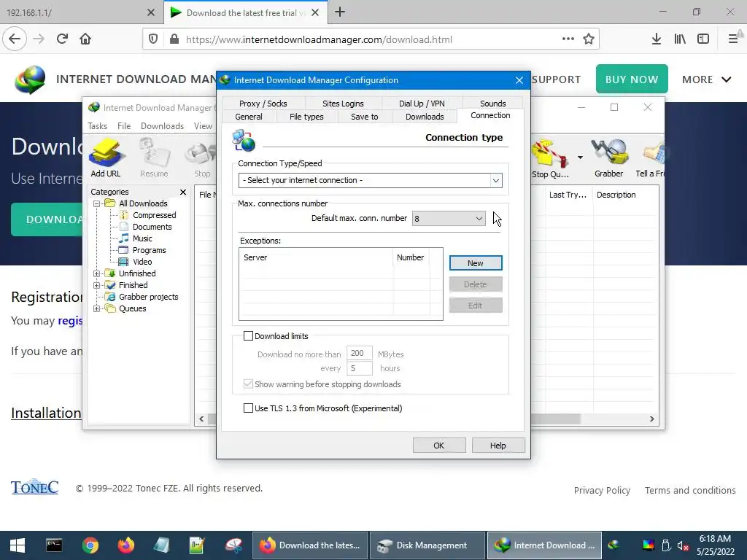Collapse the All Downloads tree node
The width and height of the screenshot is (747, 560).
pos(97,204)
